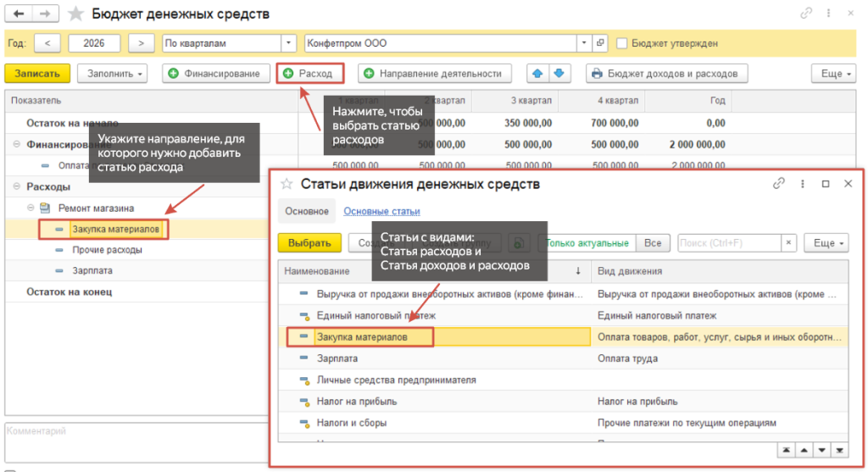Select Личные средства предпринимателя item

coord(397,380)
